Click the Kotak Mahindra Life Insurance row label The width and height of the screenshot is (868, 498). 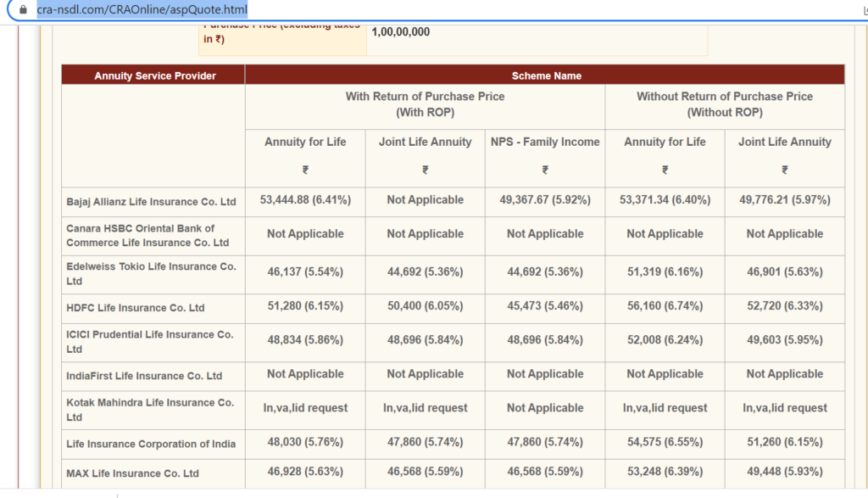coord(150,409)
